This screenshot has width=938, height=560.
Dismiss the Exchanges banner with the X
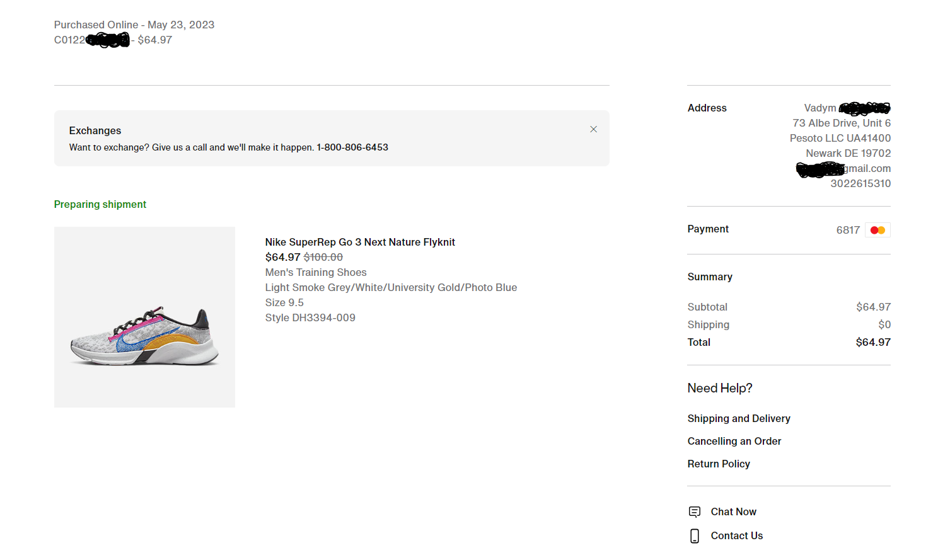coord(593,129)
